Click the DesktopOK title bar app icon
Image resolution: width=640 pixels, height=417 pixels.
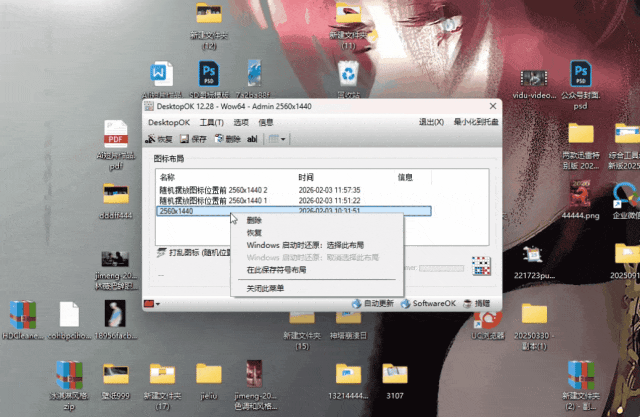pos(149,106)
